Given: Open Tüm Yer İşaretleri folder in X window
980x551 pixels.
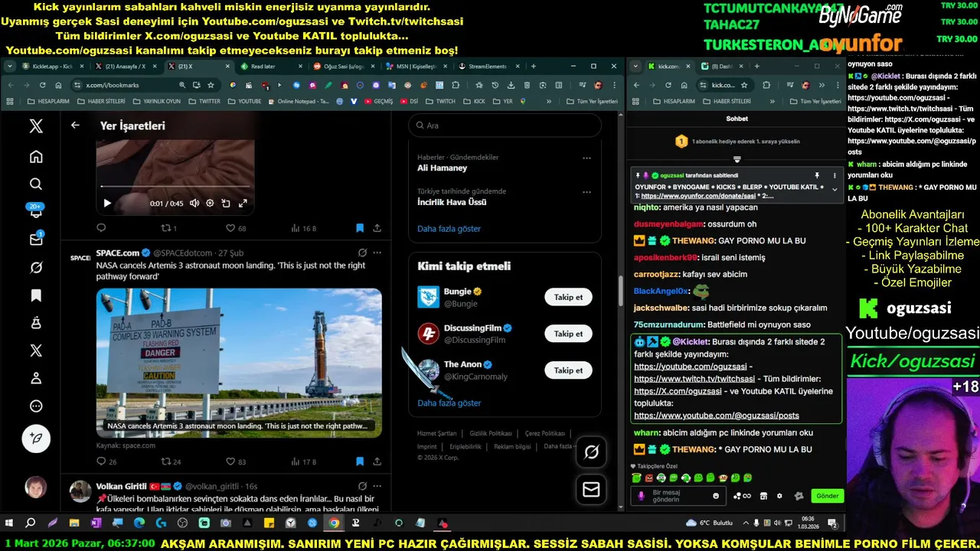Looking at the screenshot, I should pyautogui.click(x=592, y=101).
